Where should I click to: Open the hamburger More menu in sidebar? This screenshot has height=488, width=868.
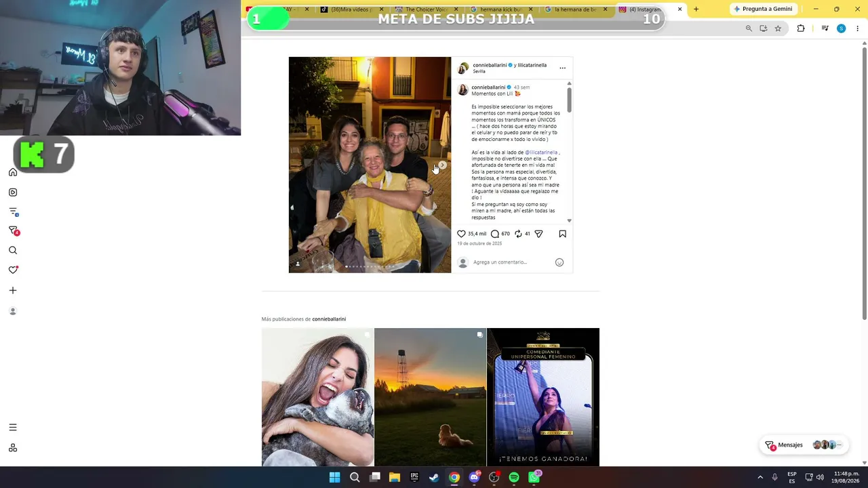pyautogui.click(x=13, y=428)
